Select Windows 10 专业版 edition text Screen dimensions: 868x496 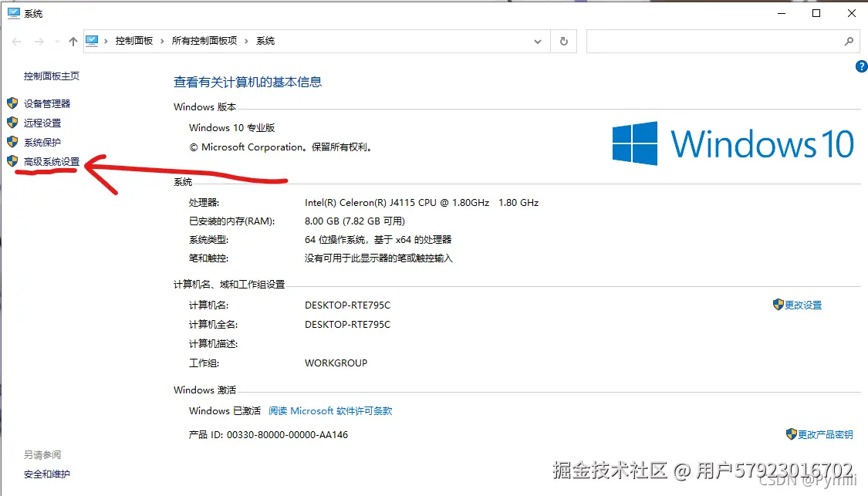pos(232,128)
